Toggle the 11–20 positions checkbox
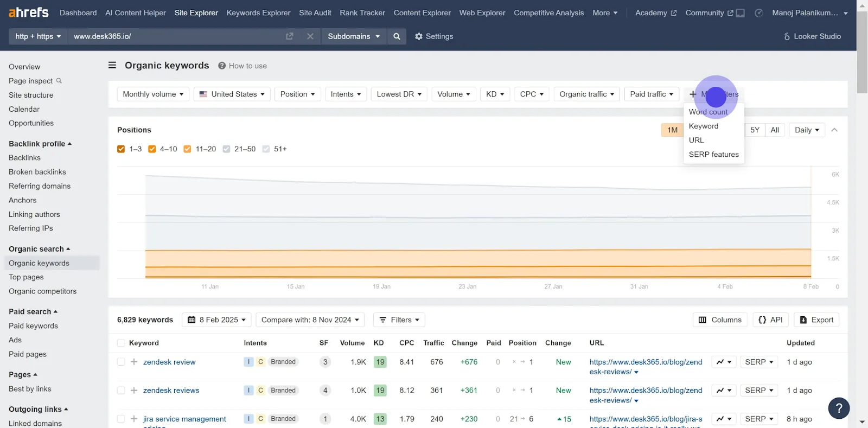Image resolution: width=868 pixels, height=428 pixels. 187,149
